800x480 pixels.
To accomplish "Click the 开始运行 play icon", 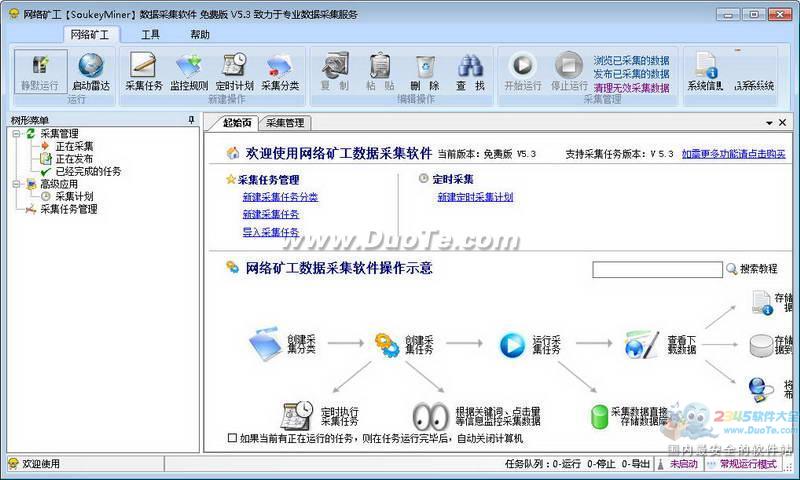I will point(522,65).
